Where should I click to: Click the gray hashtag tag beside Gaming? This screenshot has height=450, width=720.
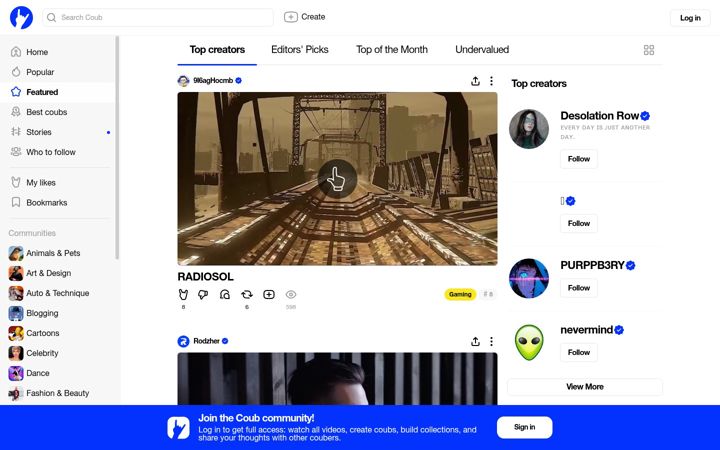tap(488, 294)
